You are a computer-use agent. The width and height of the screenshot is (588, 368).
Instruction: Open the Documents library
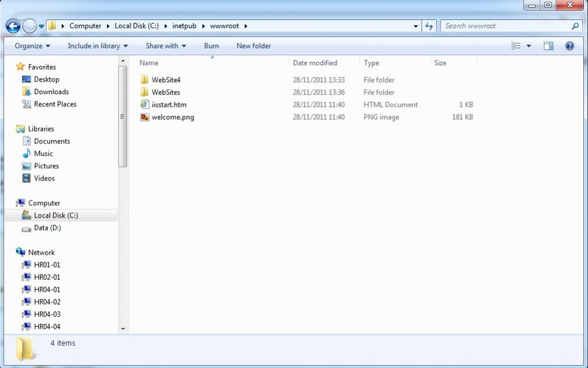coord(52,141)
